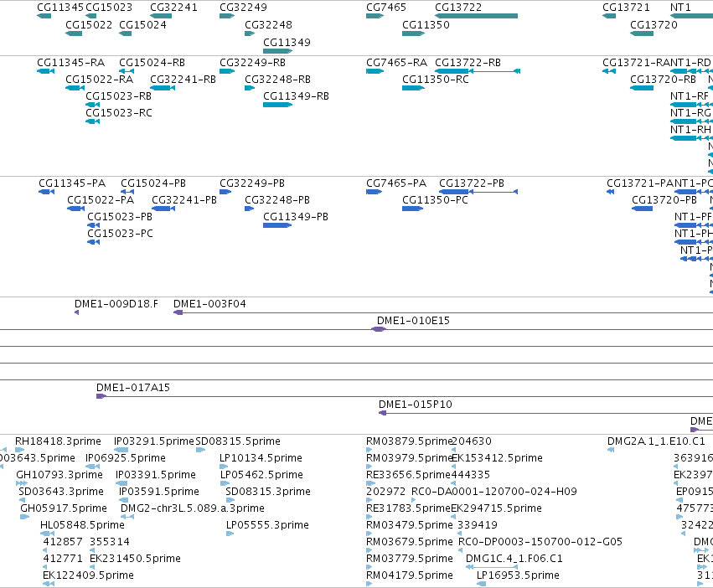Click EST RC0-DP0003-150700-012-G05
The width and height of the screenshot is (713, 588).
[x=540, y=541]
